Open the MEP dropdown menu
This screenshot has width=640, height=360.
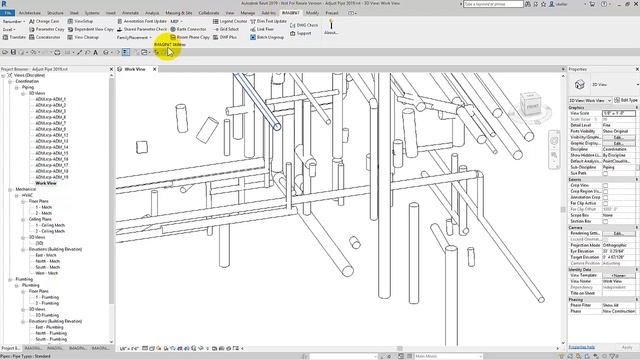(x=176, y=21)
